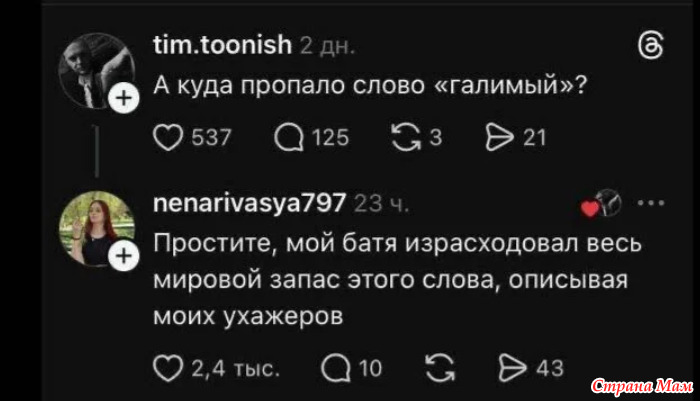
Task: Repost nenarivasya797's reply
Action: 438,368
